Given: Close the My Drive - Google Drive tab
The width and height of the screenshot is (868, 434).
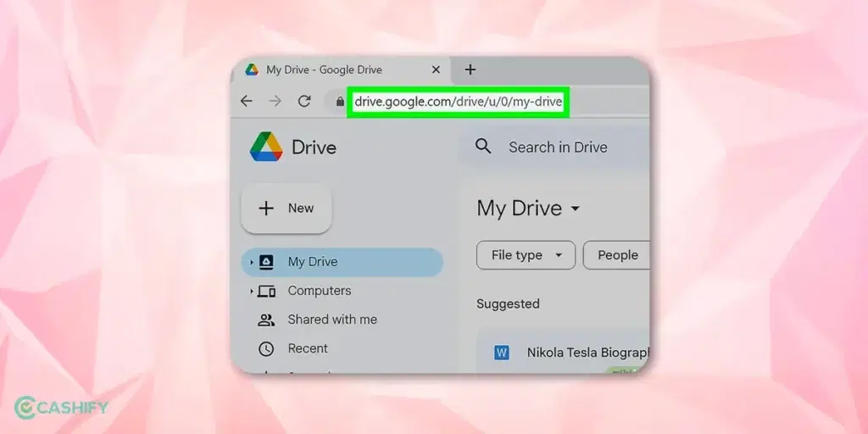Looking at the screenshot, I should click(x=436, y=70).
